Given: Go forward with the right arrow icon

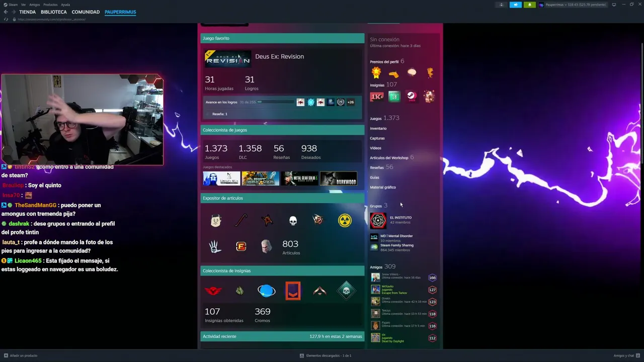Looking at the screenshot, I should pyautogui.click(x=14, y=12).
